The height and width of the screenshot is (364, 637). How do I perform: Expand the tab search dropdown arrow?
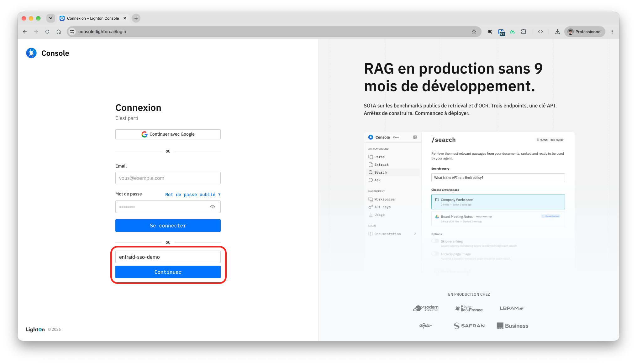pos(51,18)
